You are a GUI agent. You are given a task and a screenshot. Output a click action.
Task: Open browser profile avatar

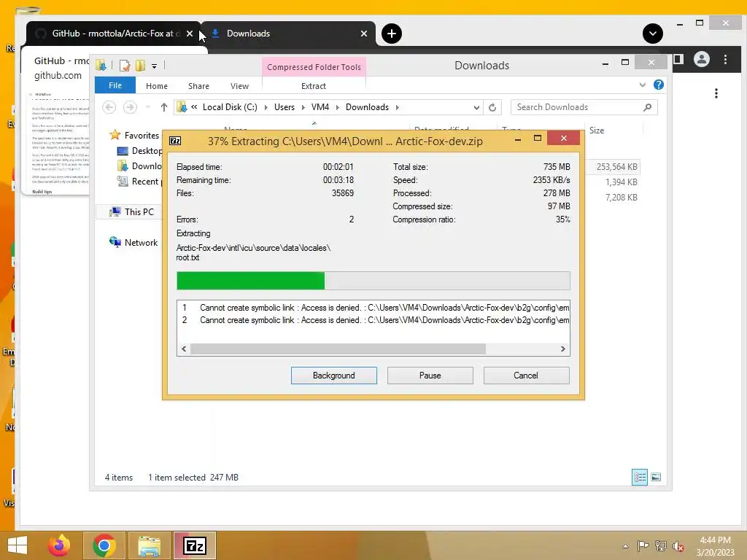(701, 60)
